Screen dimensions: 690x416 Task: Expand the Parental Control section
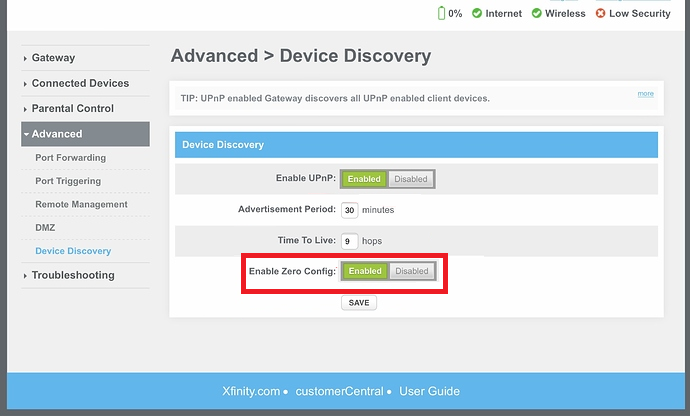point(72,108)
